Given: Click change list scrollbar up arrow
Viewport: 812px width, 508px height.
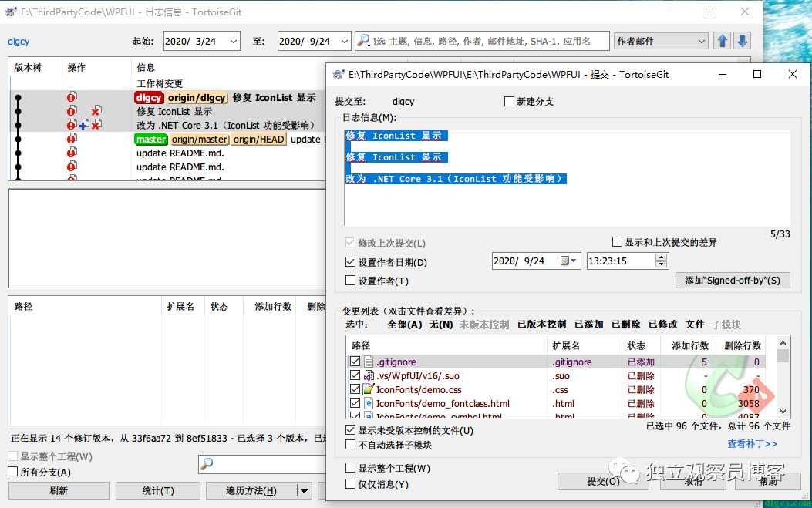Looking at the screenshot, I should [783, 343].
